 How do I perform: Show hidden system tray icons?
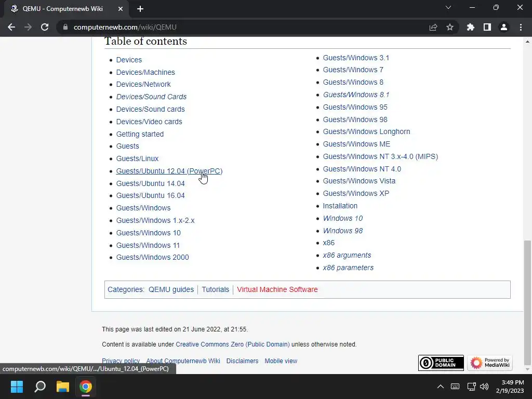(x=441, y=387)
